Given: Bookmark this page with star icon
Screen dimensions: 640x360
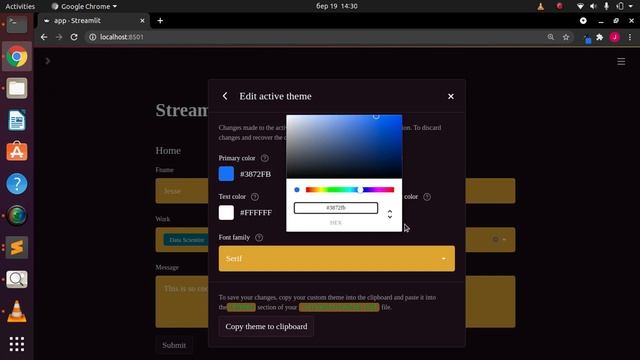Looking at the screenshot, I should (x=566, y=37).
